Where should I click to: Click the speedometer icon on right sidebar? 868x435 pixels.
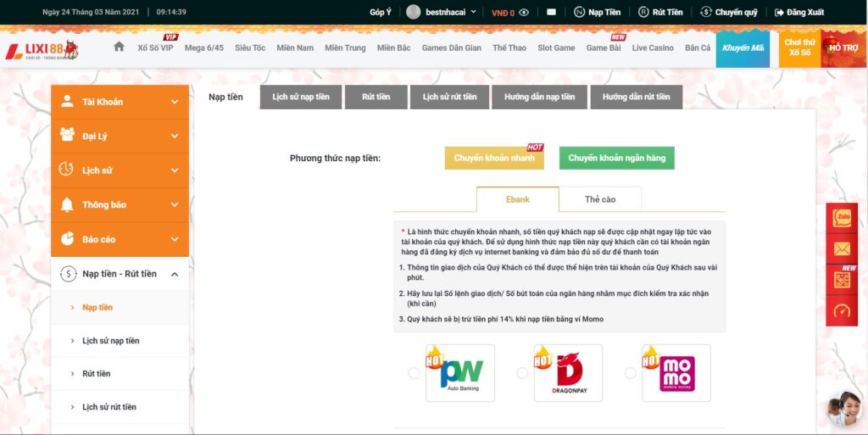pyautogui.click(x=842, y=311)
